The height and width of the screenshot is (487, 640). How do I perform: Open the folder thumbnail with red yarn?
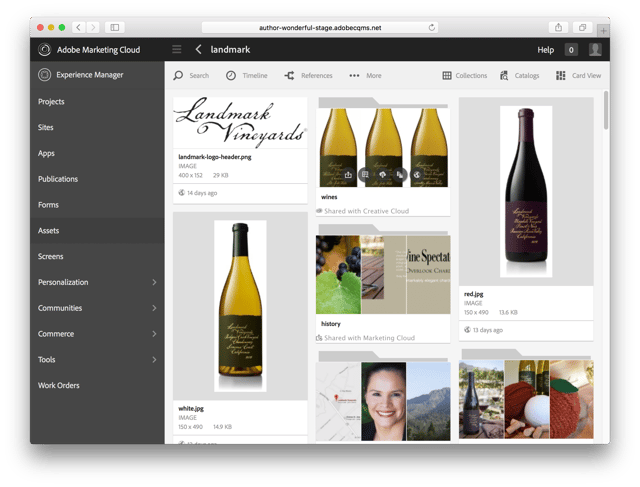click(x=526, y=399)
